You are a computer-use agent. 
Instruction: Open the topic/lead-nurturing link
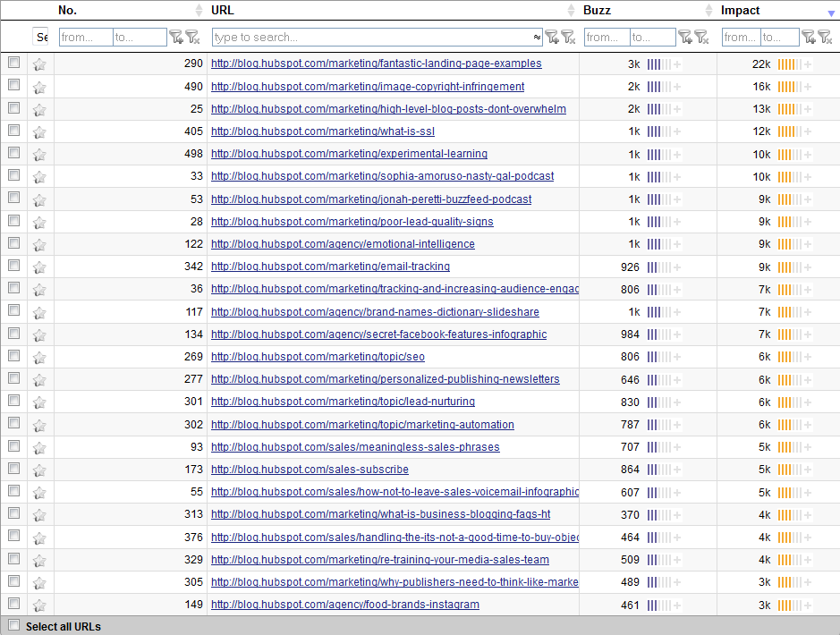coord(343,402)
